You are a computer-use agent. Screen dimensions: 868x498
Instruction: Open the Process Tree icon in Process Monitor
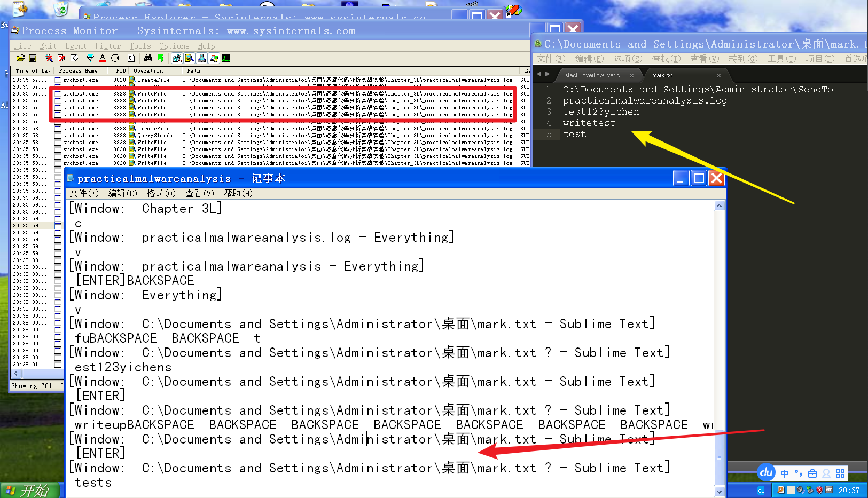point(131,58)
